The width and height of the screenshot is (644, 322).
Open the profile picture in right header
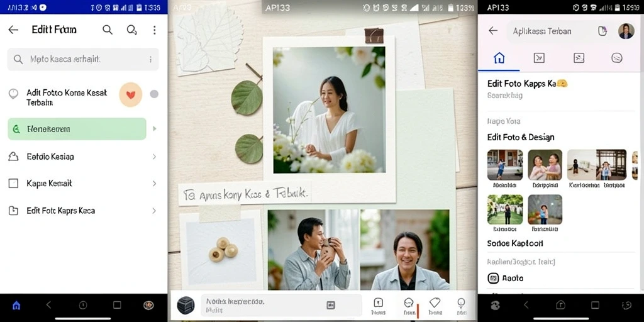tap(626, 31)
